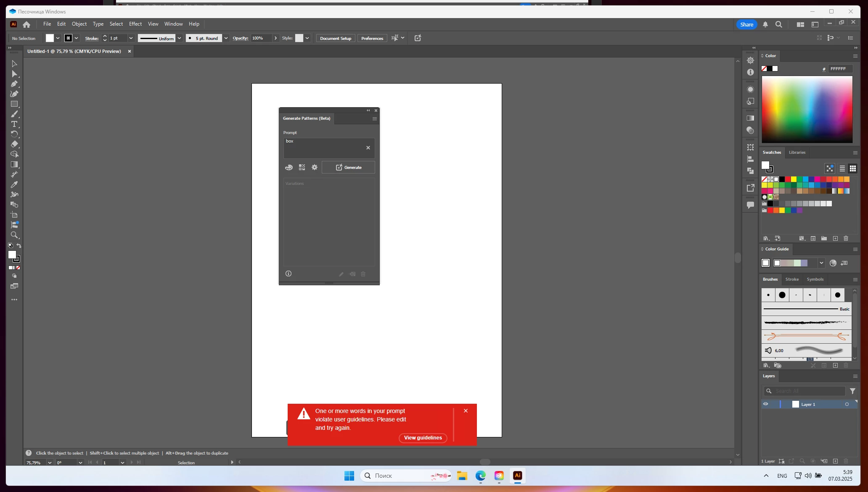Select the Paintbrush tool
The image size is (868, 492).
14,114
